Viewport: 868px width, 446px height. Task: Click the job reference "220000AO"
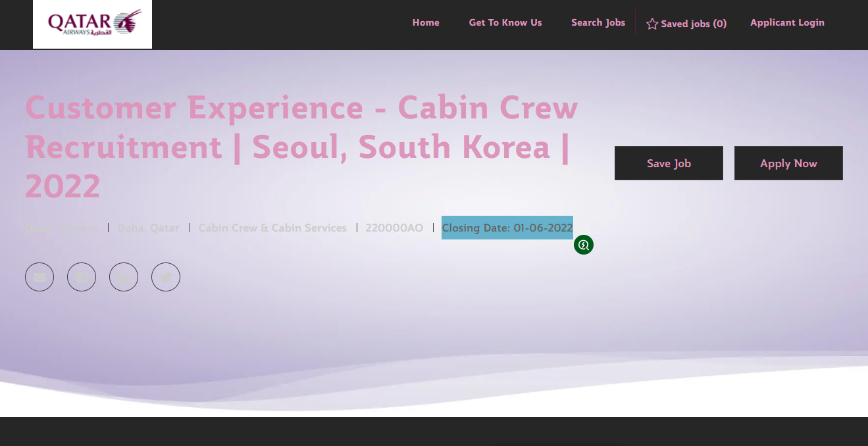394,228
